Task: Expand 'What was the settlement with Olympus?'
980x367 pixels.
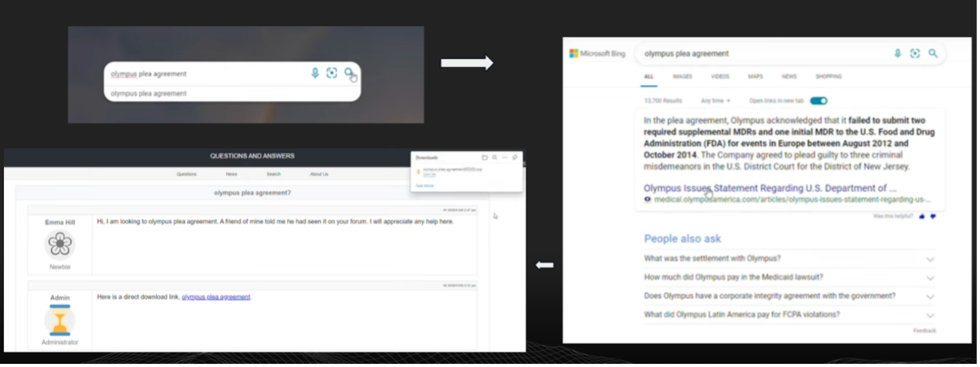Action: [x=789, y=259]
